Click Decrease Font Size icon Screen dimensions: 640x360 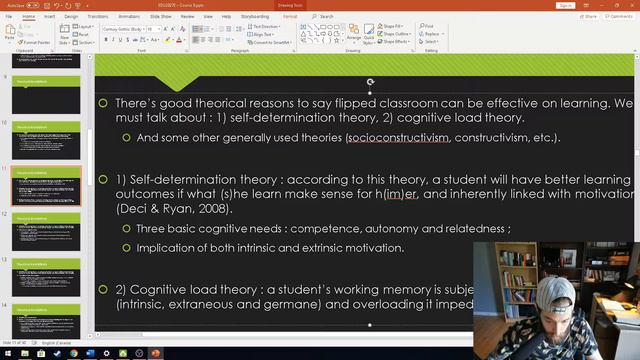point(173,29)
